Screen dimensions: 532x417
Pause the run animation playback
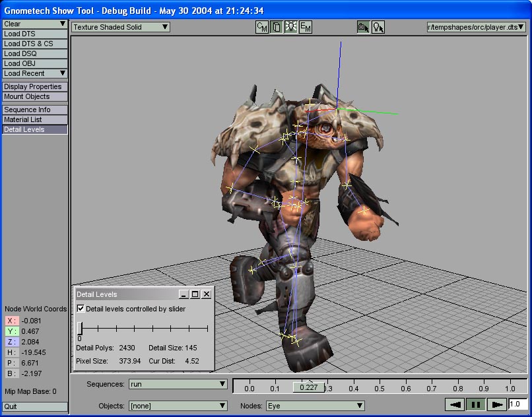[476, 404]
